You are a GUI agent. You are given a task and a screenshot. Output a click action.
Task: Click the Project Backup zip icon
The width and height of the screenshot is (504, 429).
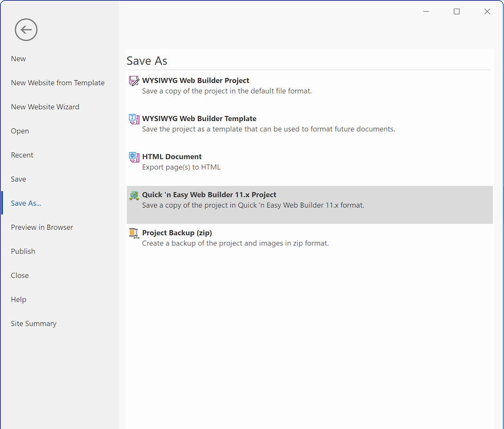134,233
